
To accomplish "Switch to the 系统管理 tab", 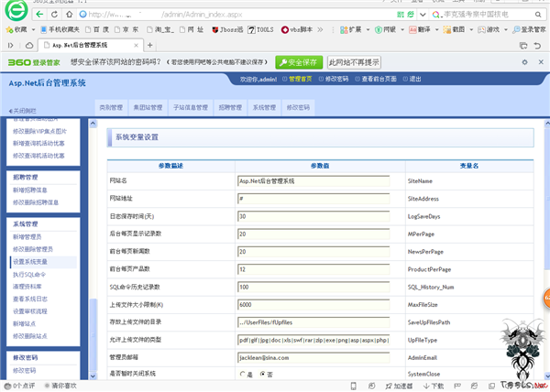I will (x=263, y=107).
